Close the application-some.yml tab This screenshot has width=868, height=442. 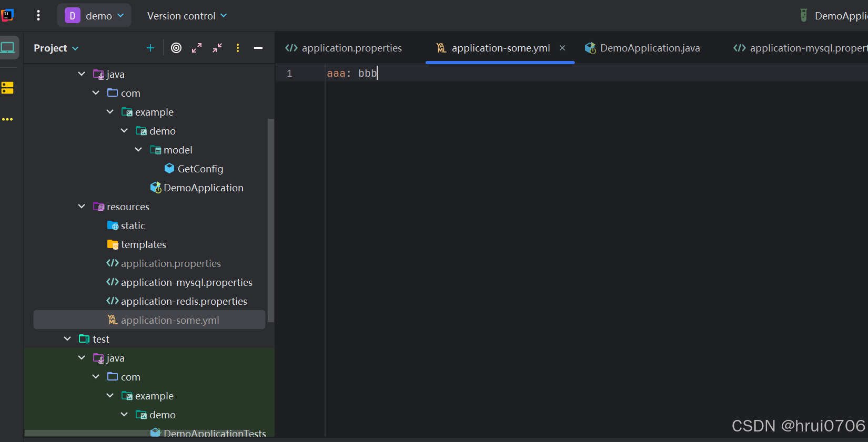click(562, 48)
